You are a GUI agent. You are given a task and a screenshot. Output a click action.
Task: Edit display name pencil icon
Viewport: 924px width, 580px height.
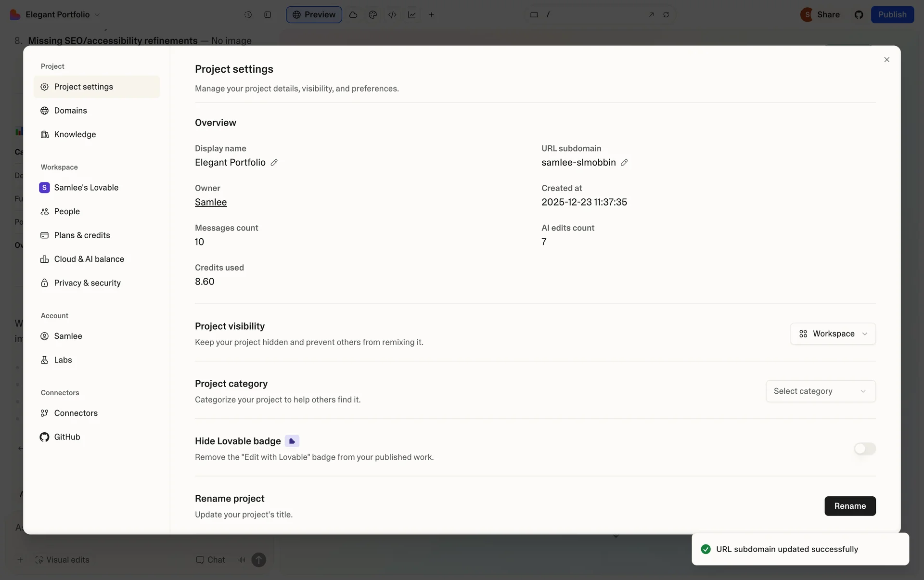pos(274,163)
